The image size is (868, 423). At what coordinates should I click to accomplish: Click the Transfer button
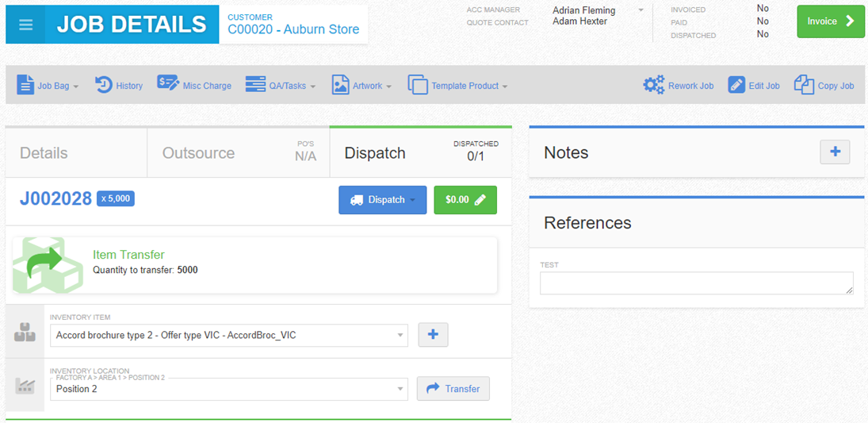pyautogui.click(x=453, y=389)
